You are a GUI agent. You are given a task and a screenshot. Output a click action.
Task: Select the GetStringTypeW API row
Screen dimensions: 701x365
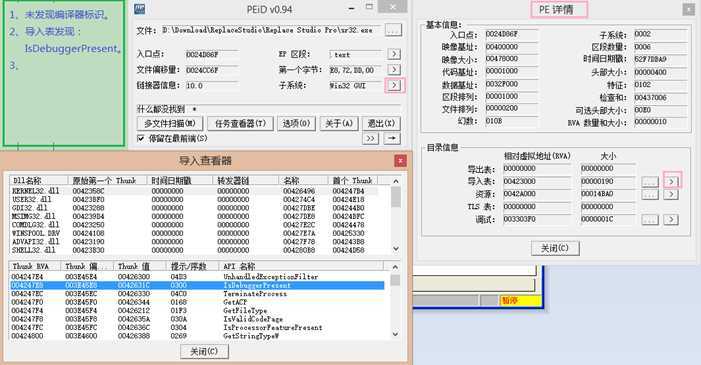197,336
